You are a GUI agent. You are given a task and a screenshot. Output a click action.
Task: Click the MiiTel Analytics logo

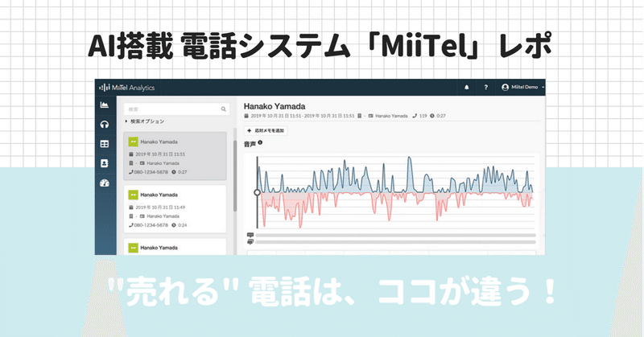(x=127, y=88)
